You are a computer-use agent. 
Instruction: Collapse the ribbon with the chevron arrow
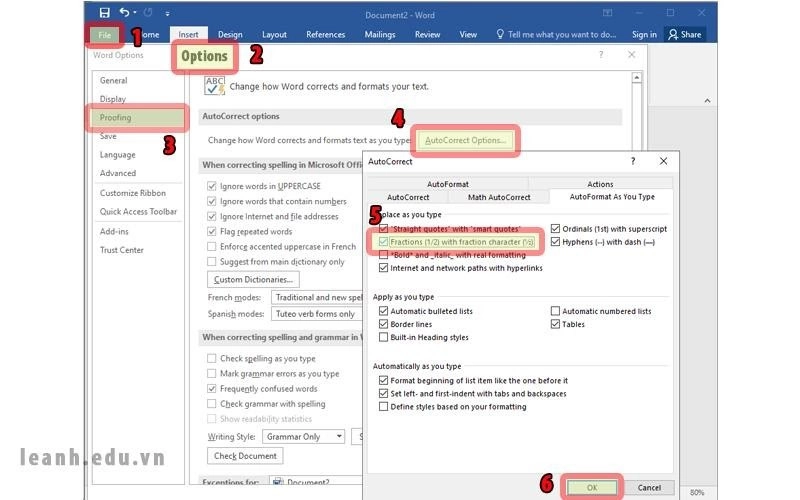(707, 101)
